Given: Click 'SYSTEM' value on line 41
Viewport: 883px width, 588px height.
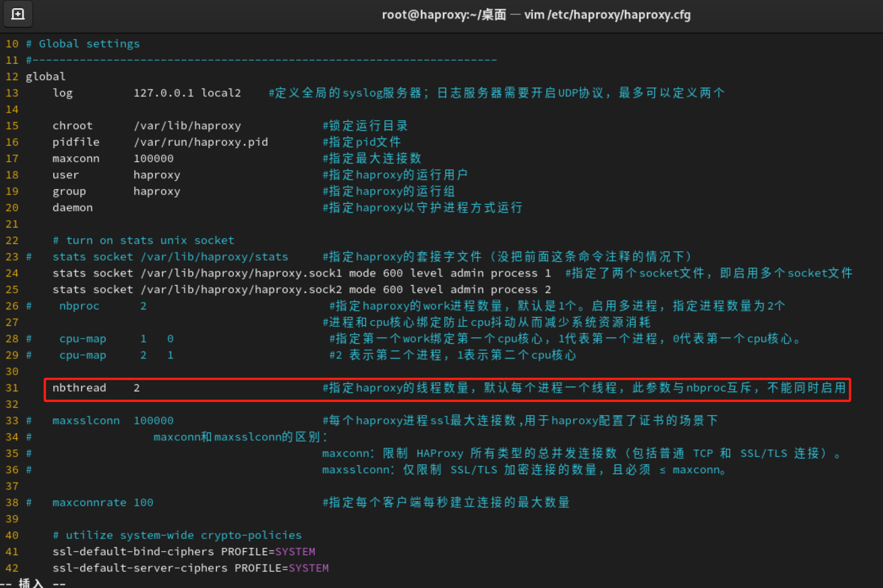Looking at the screenshot, I should [295, 552].
